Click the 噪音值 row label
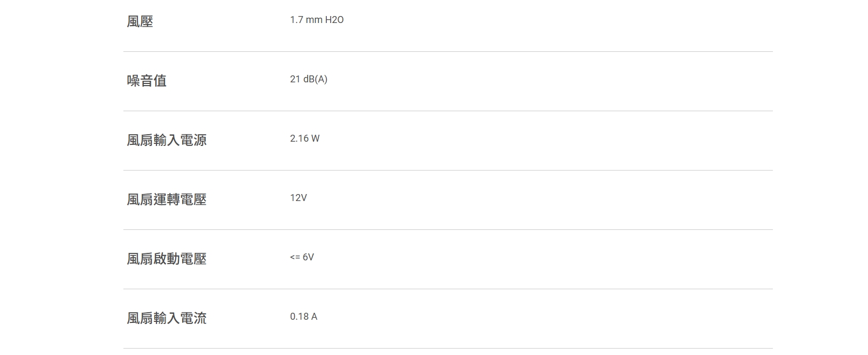Image resolution: width=868 pixels, height=355 pixels. (x=147, y=81)
